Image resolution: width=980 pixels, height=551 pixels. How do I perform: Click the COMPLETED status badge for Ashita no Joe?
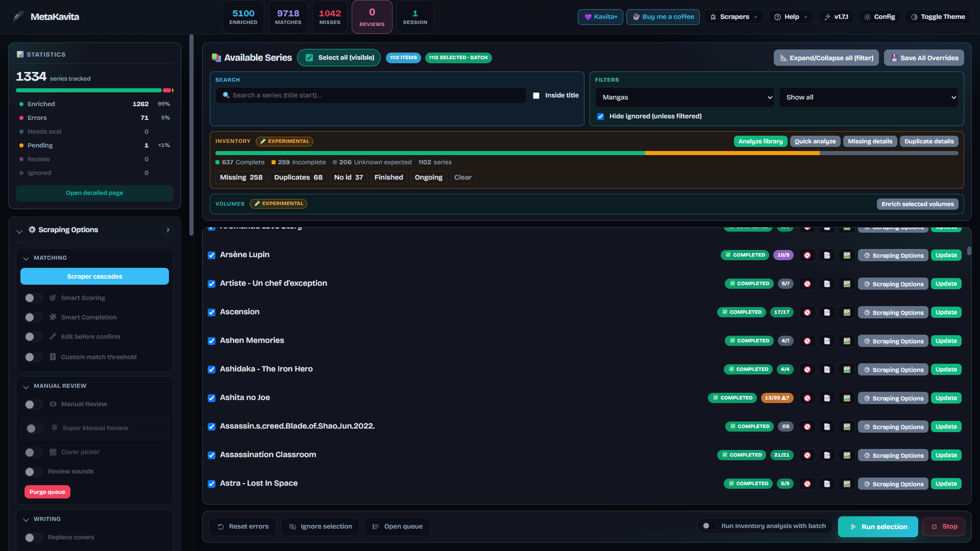tap(732, 398)
